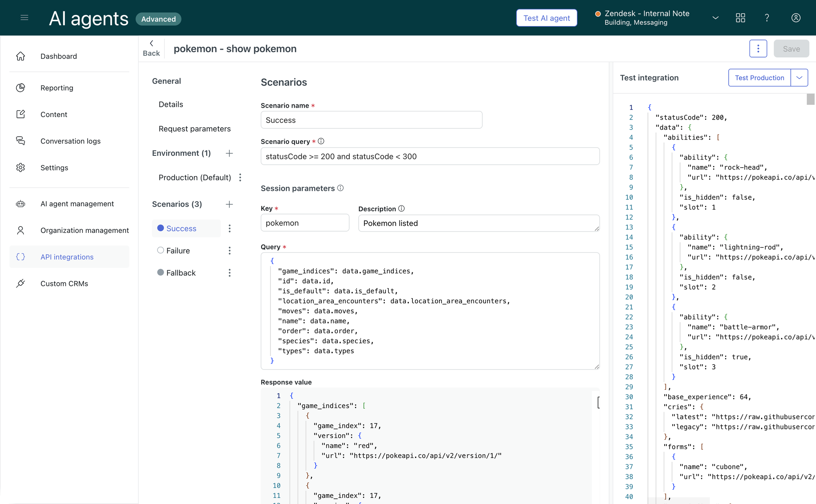
Task: Expand the Test Production dropdown arrow
Action: [x=799, y=78]
